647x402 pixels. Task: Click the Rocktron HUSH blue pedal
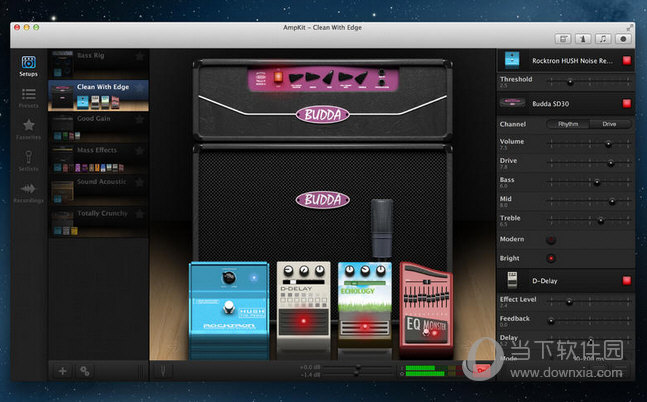point(229,310)
